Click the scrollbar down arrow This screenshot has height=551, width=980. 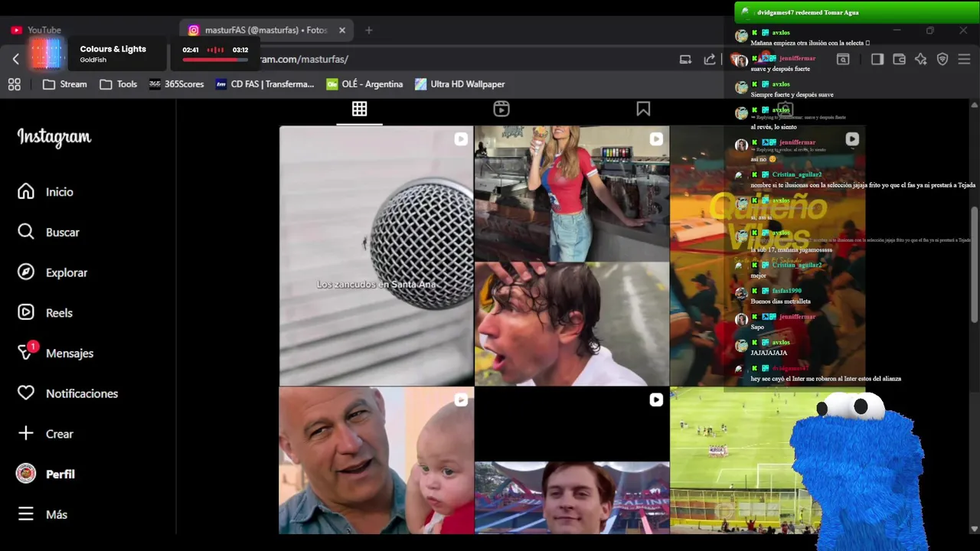coord(975,529)
